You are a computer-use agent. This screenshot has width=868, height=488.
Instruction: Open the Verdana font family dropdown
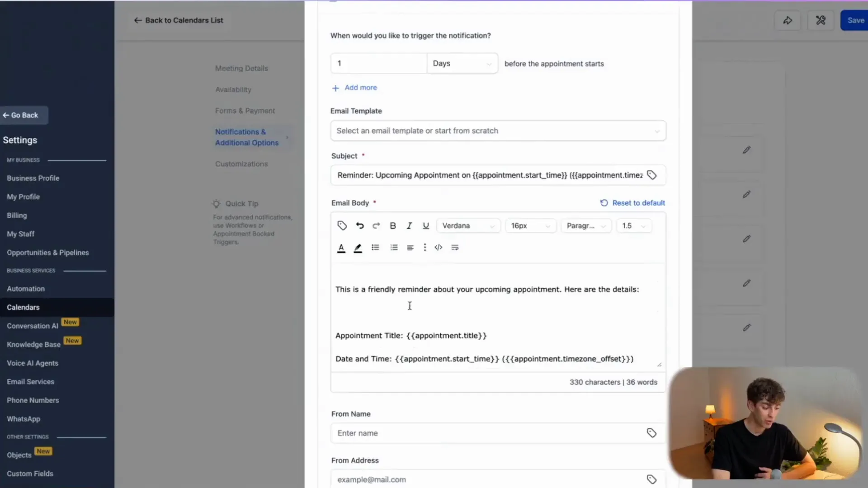(x=468, y=225)
